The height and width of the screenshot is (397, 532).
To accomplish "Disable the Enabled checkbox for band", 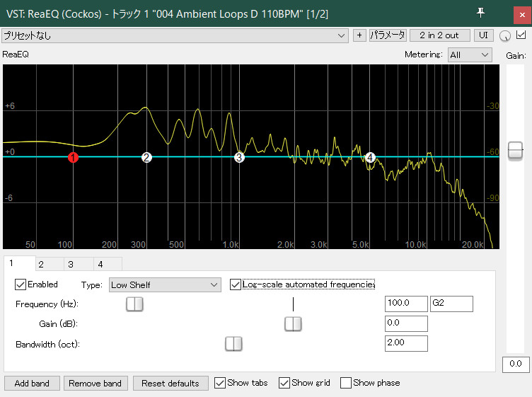I will coord(21,284).
